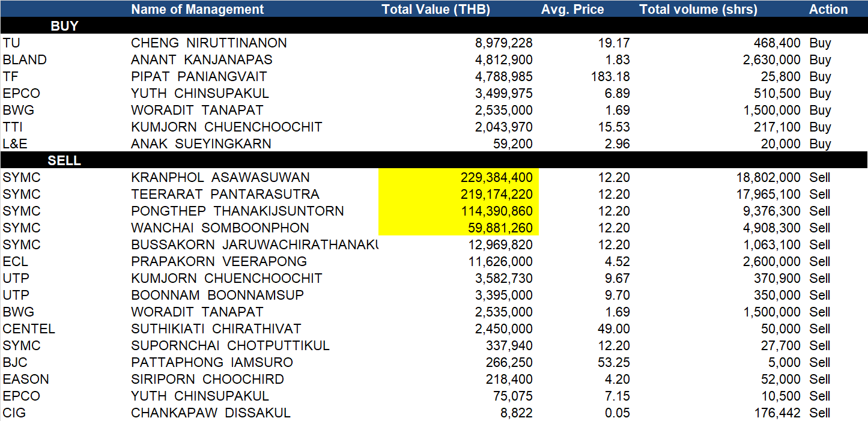Screen dimensions: 868x421
Task: Select the name PONGTHEP THANAKIJSUNTORN
Action: pyautogui.click(x=238, y=211)
